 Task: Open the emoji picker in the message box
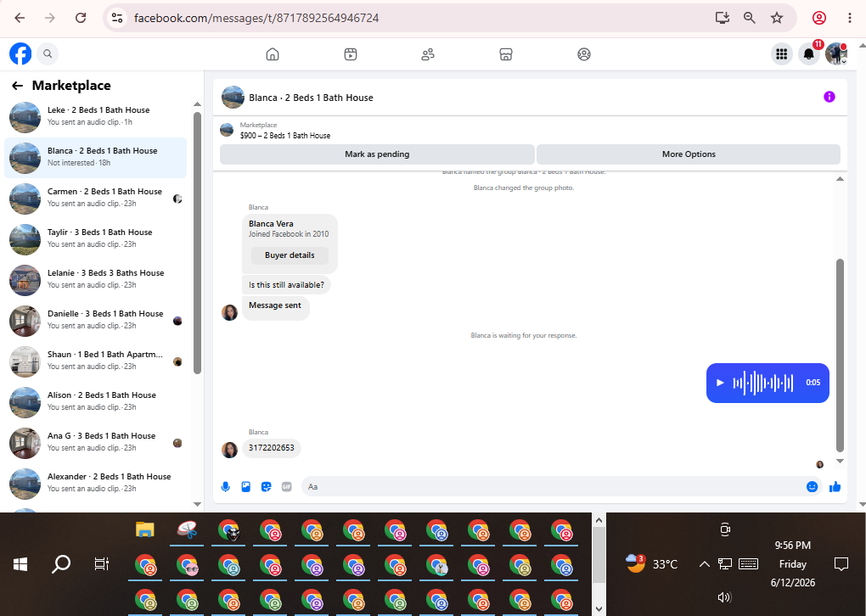(x=812, y=487)
